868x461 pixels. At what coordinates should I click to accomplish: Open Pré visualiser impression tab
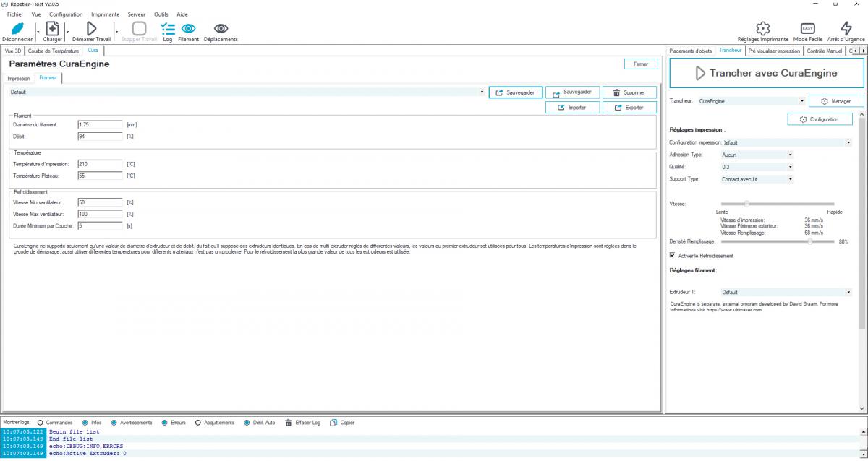(x=774, y=51)
